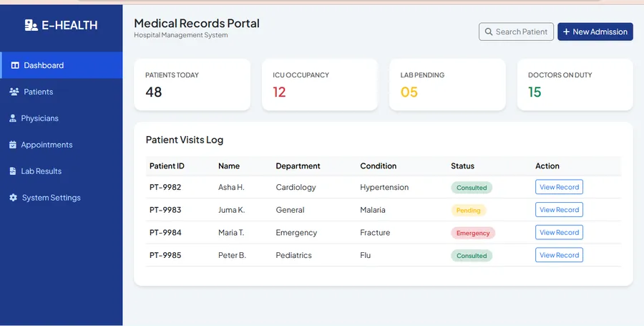644x326 pixels.
Task: Click the Emergency department cell
Action: tap(296, 232)
